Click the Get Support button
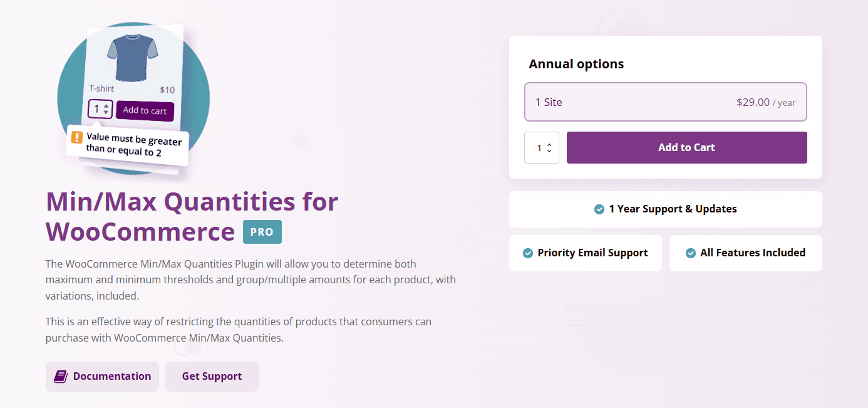 [x=212, y=377]
